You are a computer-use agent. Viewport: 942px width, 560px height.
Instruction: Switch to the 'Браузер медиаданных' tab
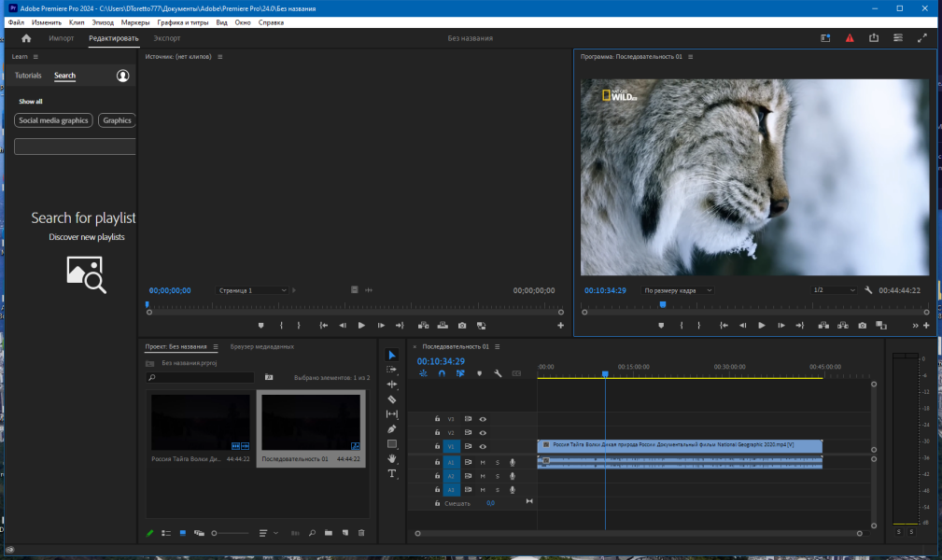tap(261, 346)
